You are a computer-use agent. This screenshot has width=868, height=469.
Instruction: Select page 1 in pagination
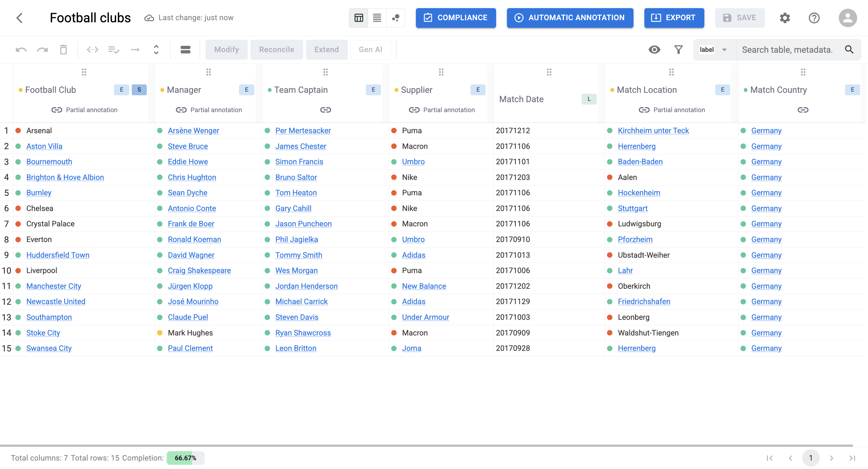(x=811, y=458)
